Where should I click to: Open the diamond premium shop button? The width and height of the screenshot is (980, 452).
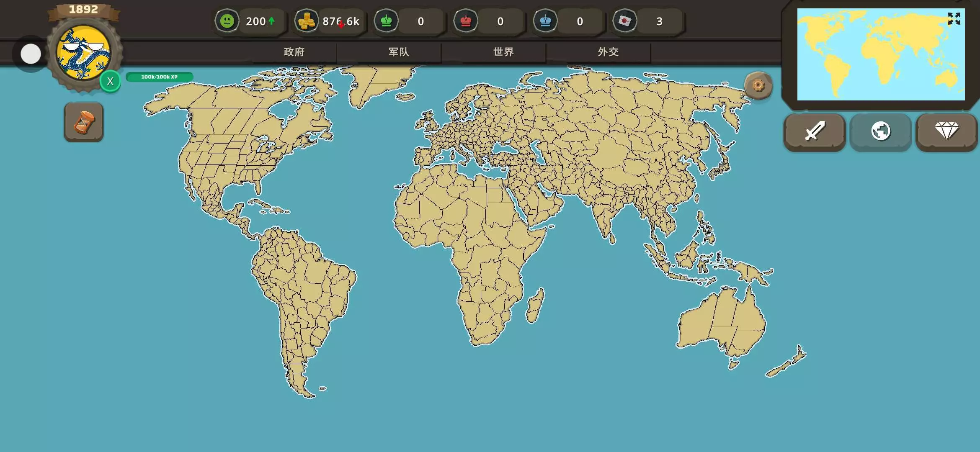tap(946, 131)
